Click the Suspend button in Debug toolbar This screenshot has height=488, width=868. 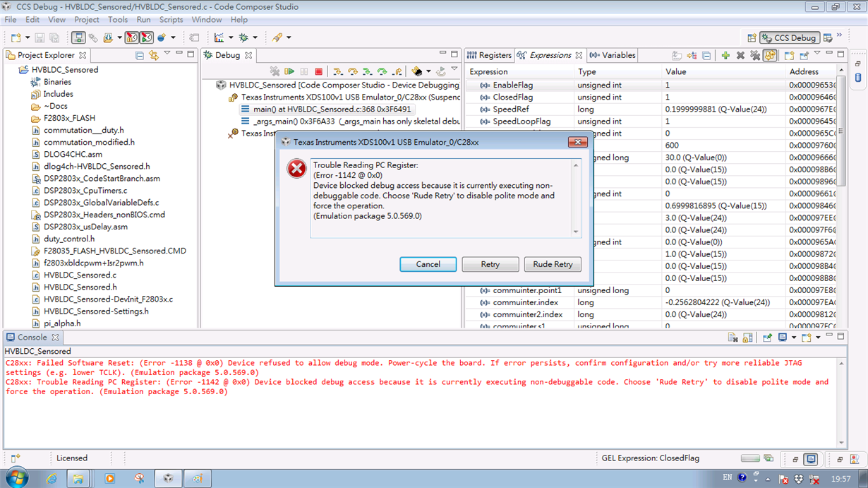(x=304, y=71)
